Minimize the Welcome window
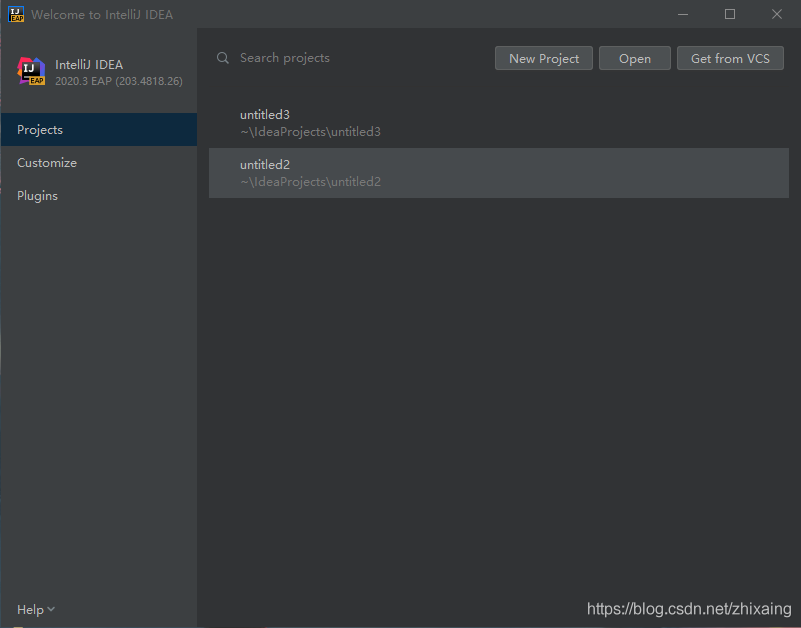This screenshot has height=628, width=801. (x=683, y=14)
